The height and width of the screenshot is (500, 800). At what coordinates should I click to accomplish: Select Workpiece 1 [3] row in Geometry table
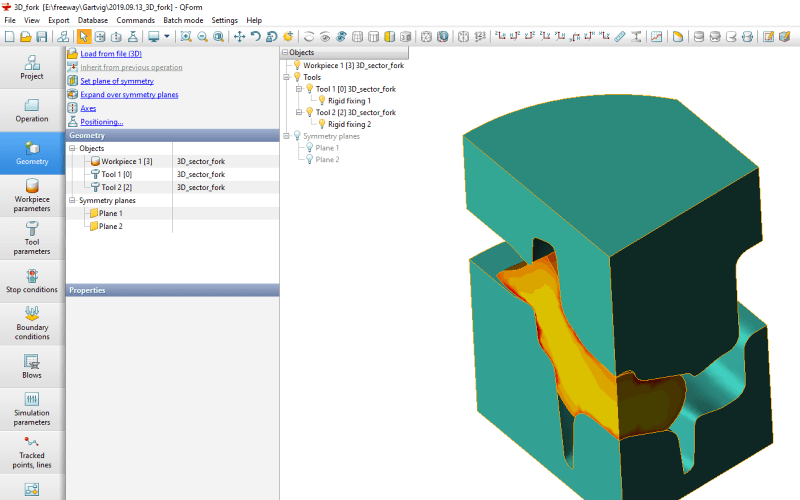172,161
